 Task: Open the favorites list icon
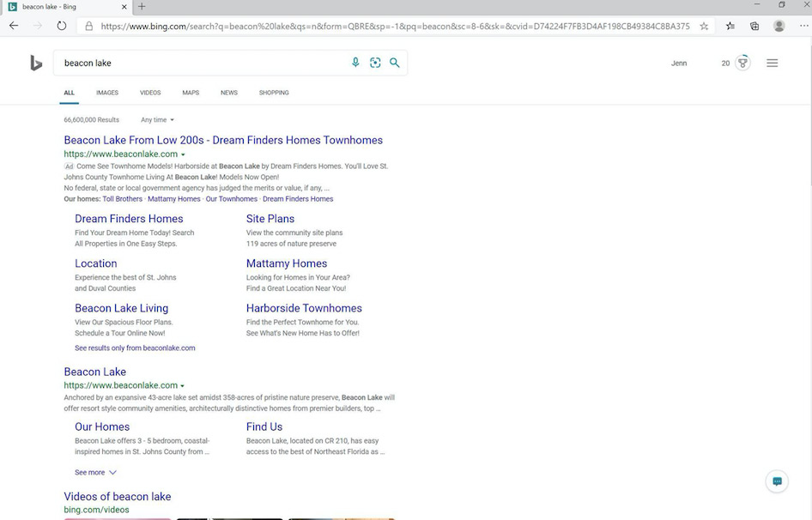coord(730,26)
